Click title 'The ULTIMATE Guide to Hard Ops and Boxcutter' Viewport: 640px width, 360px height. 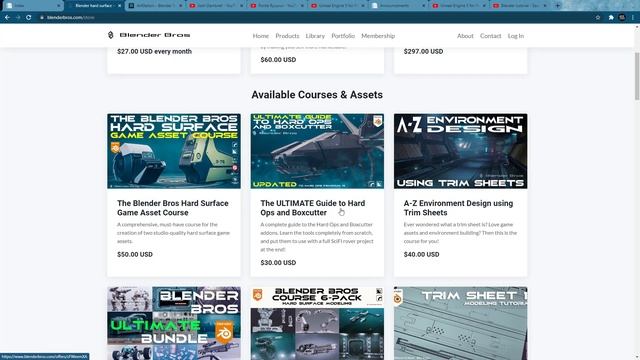(313, 208)
